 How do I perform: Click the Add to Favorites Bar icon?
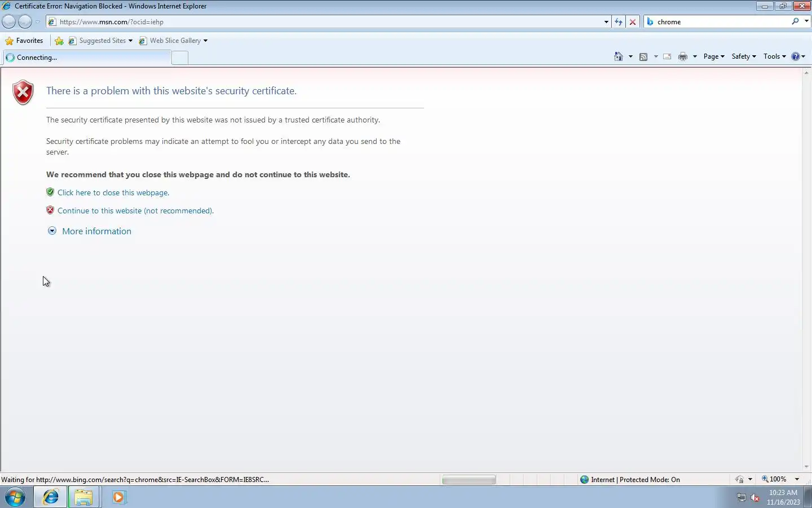(x=59, y=41)
